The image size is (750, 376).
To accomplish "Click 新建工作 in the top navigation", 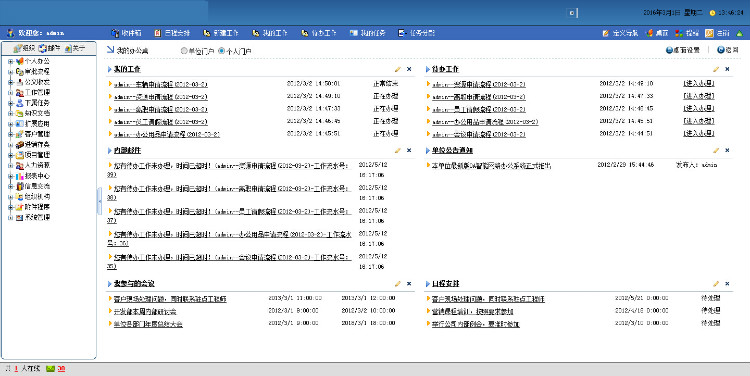I will tap(221, 33).
